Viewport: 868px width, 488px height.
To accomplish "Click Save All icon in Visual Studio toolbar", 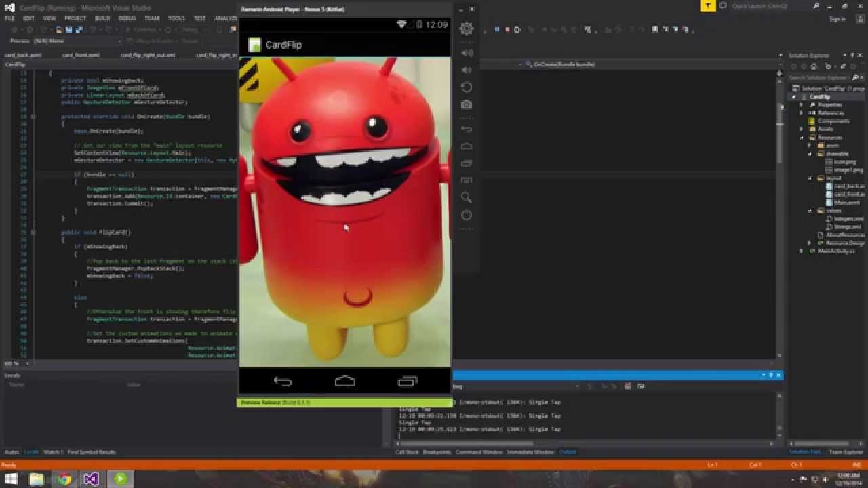I will [x=78, y=30].
